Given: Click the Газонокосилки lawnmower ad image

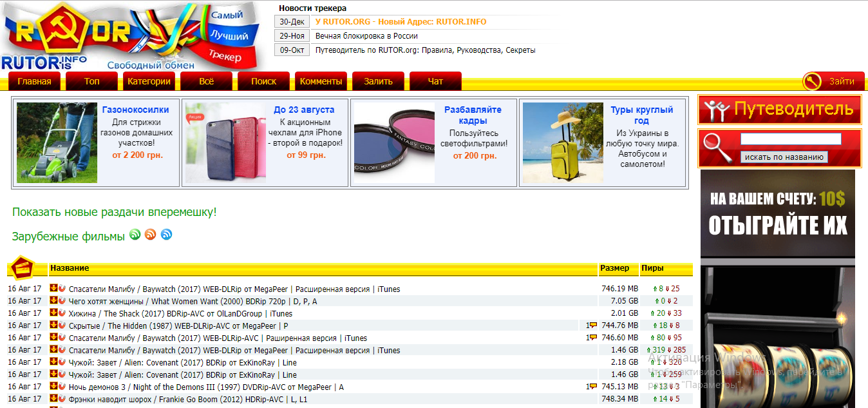Looking at the screenshot, I should pyautogui.click(x=57, y=142).
